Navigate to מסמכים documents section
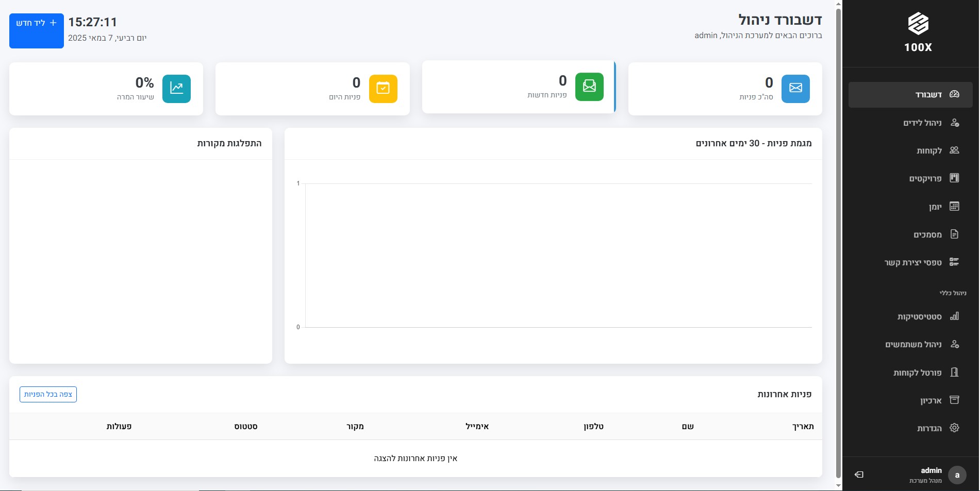The height and width of the screenshot is (491, 980). [x=927, y=234]
